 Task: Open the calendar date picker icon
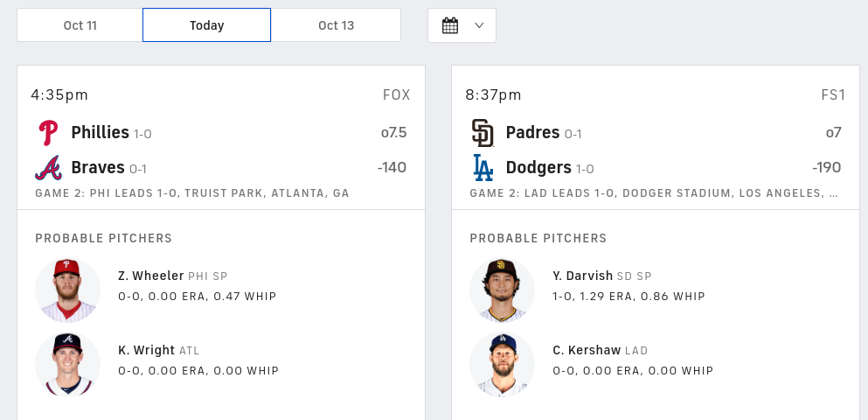click(x=450, y=25)
